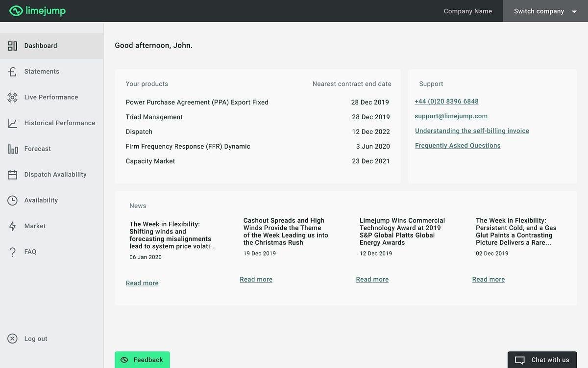Click the Dispatch Availability calendar icon
The width and height of the screenshot is (588, 368).
coord(12,174)
